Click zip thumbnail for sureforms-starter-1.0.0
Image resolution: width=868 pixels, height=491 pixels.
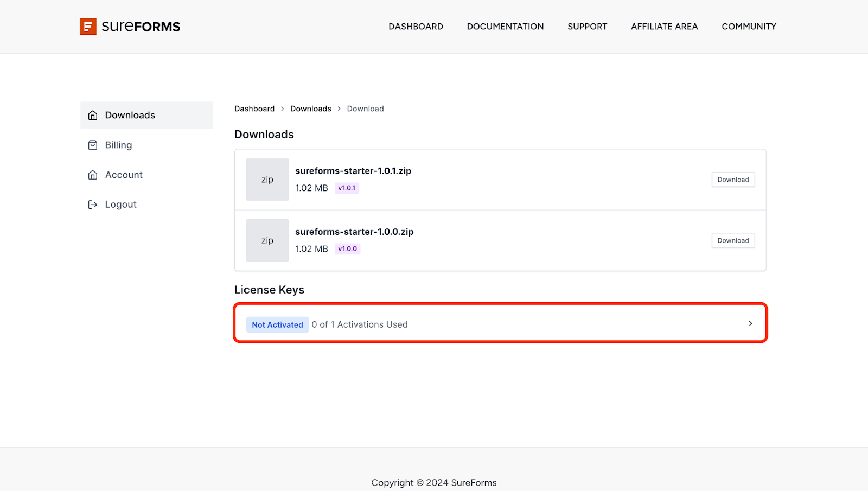click(x=267, y=240)
